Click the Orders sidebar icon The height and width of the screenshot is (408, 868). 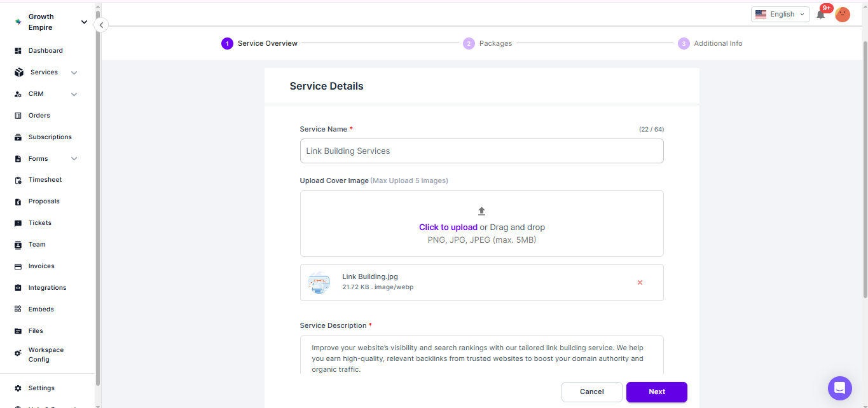(x=18, y=116)
